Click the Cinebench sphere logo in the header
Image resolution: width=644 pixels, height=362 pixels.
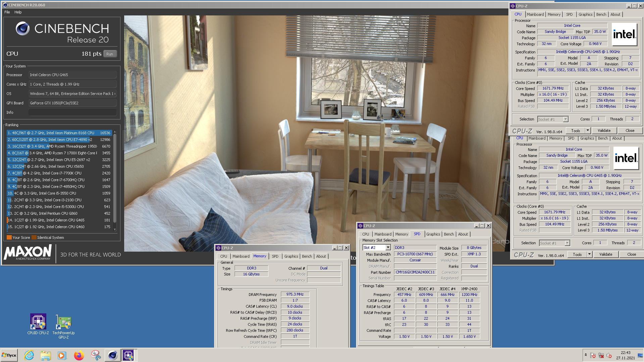pyautogui.click(x=23, y=29)
